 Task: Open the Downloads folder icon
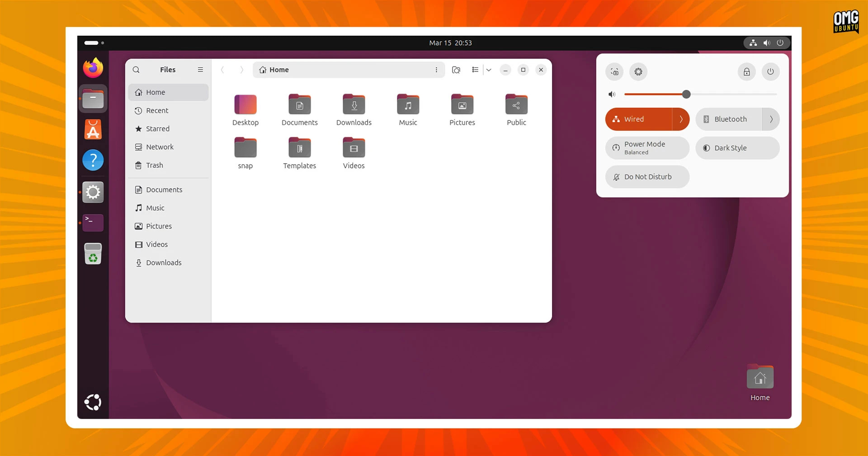point(354,105)
